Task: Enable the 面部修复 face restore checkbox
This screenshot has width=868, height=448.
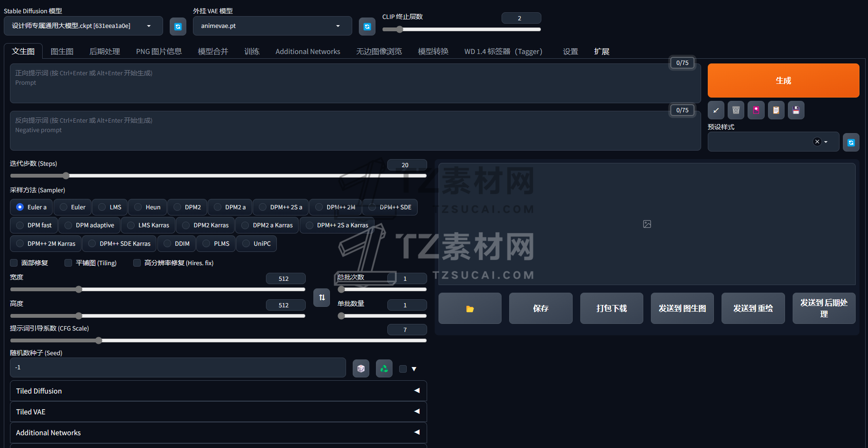Action: 14,263
